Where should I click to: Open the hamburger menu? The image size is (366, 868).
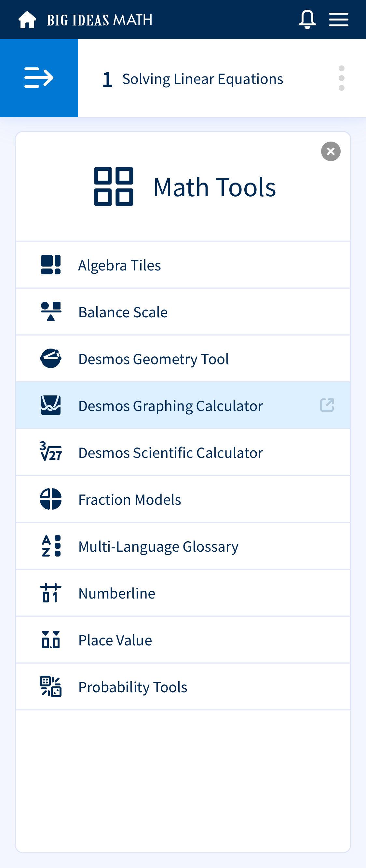[x=338, y=20]
